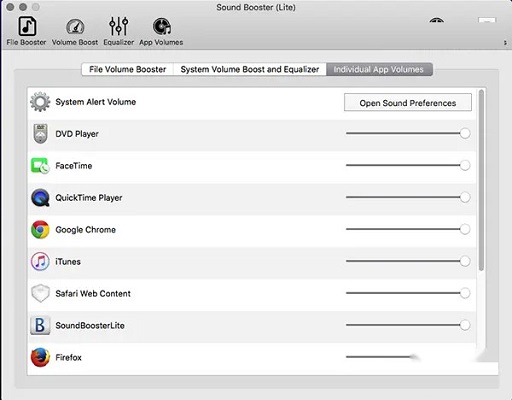
Task: Select the QuickTime Player label
Action: 89,198
